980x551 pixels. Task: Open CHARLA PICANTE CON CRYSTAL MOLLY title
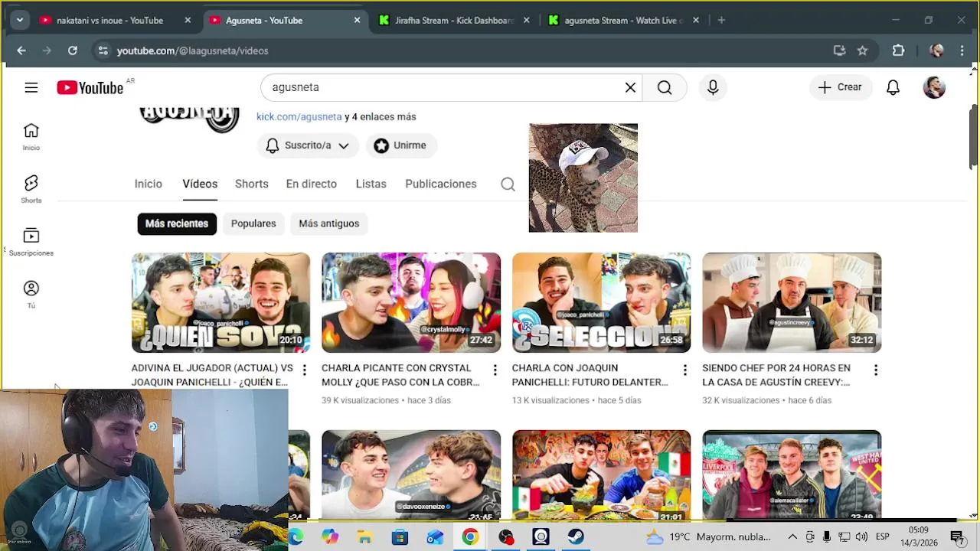400,375
